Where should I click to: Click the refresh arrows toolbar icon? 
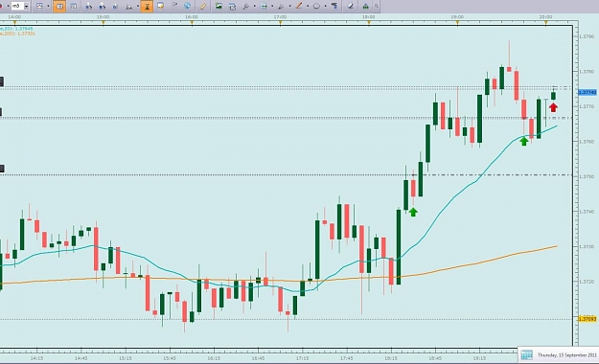pos(232,6)
